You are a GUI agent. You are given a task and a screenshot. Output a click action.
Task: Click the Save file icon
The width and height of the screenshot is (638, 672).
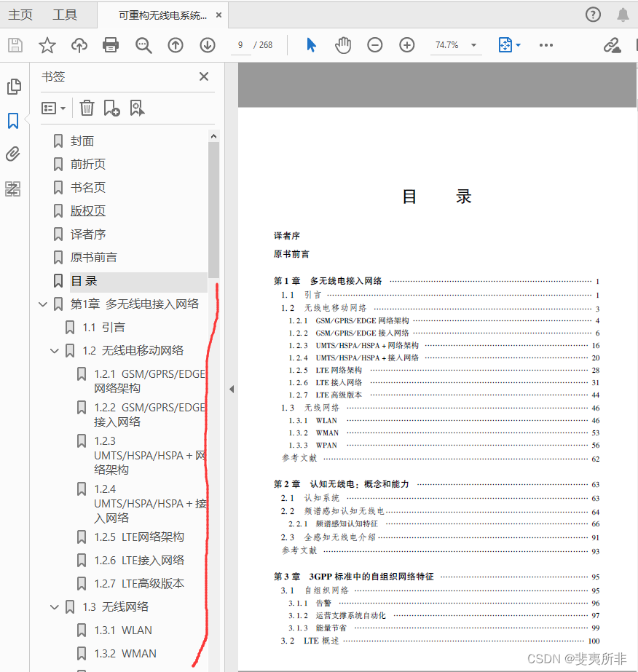15,45
